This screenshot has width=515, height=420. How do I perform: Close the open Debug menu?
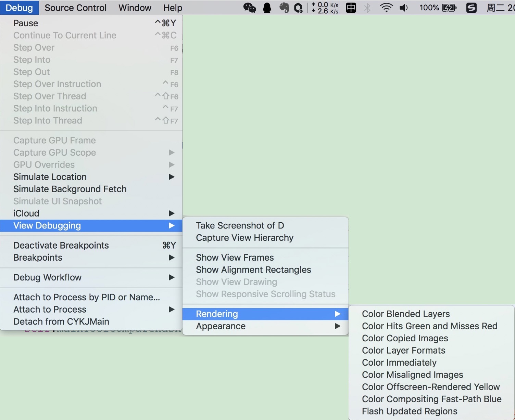[x=20, y=8]
